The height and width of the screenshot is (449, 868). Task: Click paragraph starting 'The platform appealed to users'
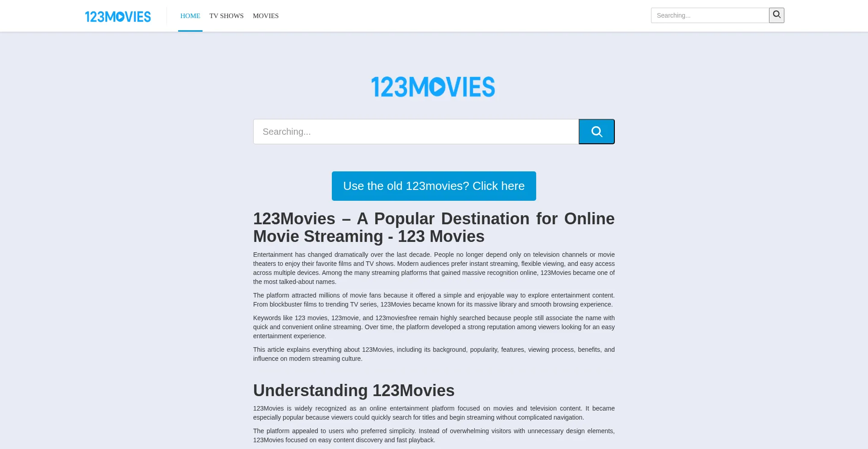pyautogui.click(x=434, y=435)
